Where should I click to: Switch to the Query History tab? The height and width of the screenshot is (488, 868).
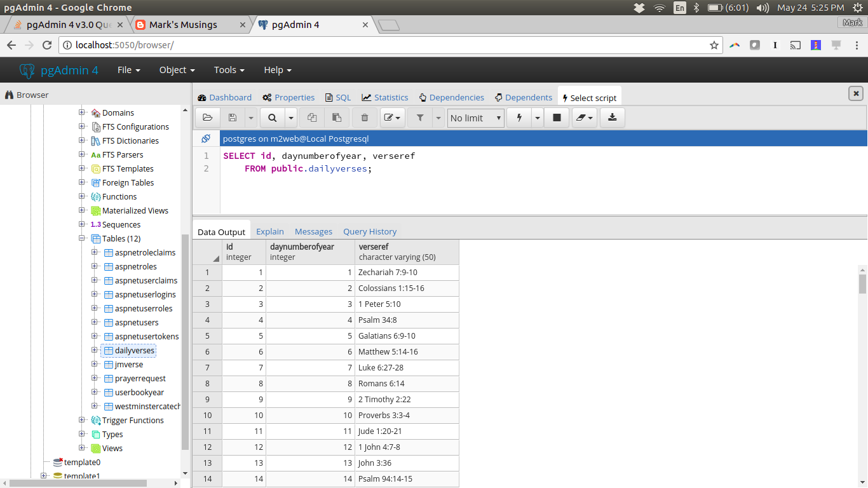point(370,231)
